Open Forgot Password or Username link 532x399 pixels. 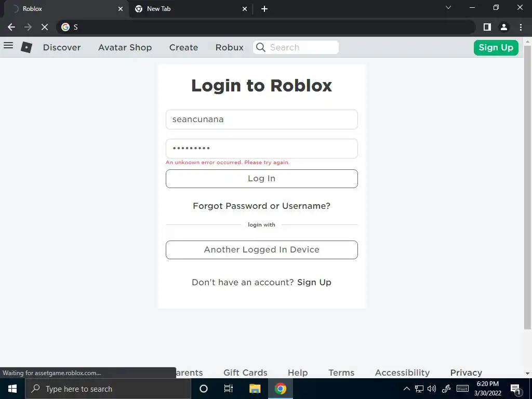click(x=262, y=206)
